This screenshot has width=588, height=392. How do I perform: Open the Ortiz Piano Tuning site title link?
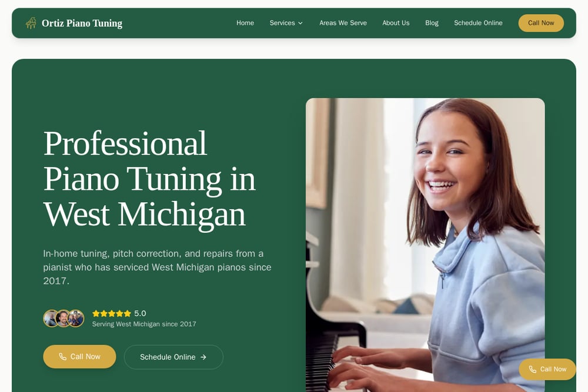tap(82, 24)
